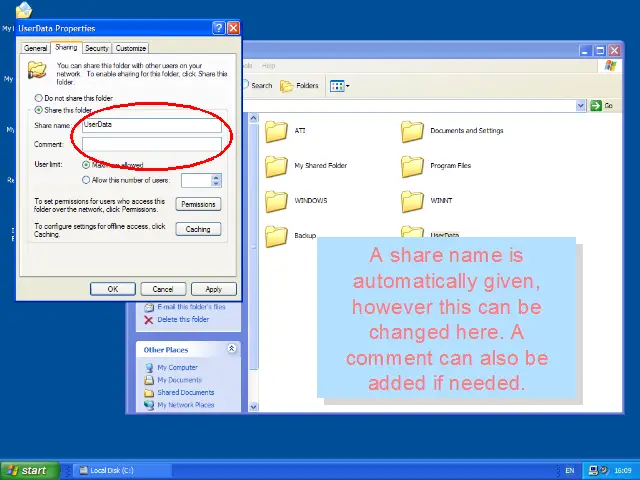The image size is (640, 480).
Task: Open the Documents and Settings folder
Action: point(412,131)
